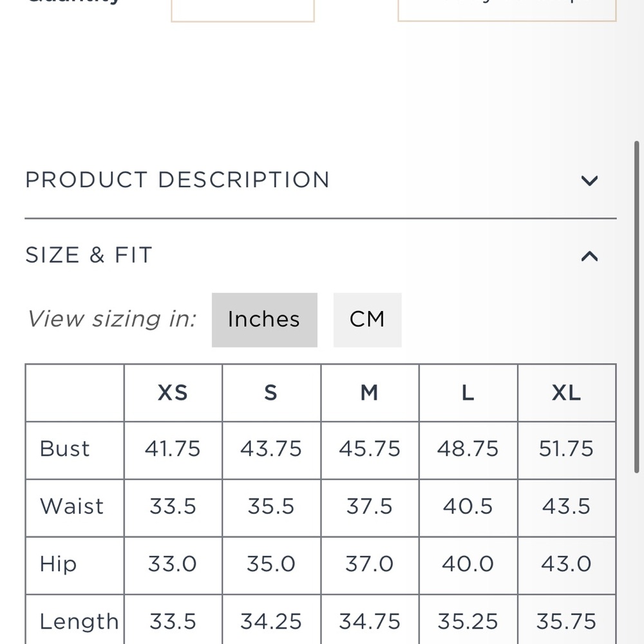Select the XS column header

(173, 393)
